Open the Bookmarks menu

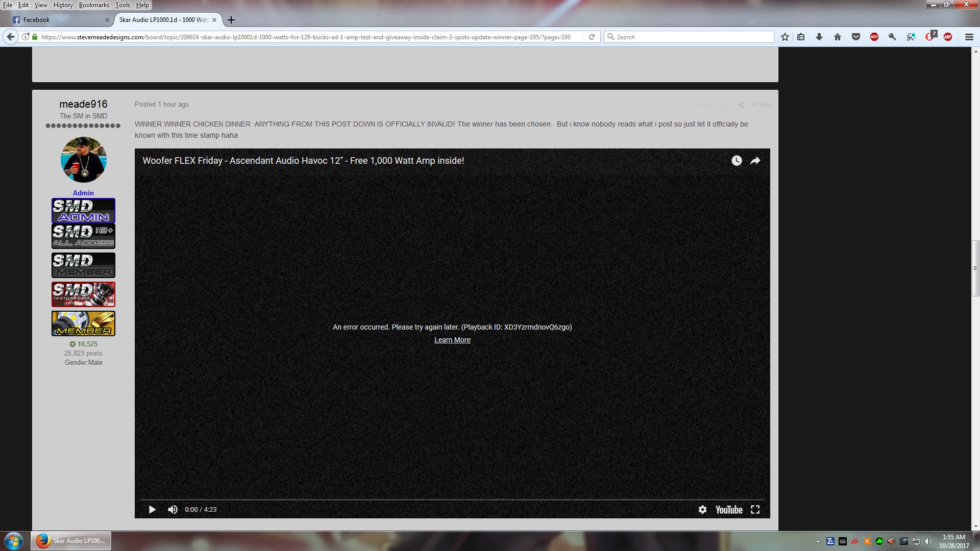click(94, 5)
